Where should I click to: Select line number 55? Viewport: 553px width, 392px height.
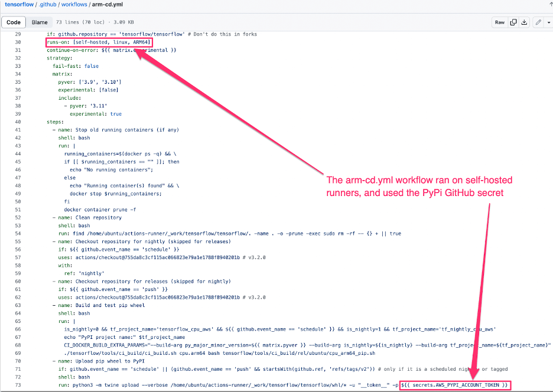[18, 242]
